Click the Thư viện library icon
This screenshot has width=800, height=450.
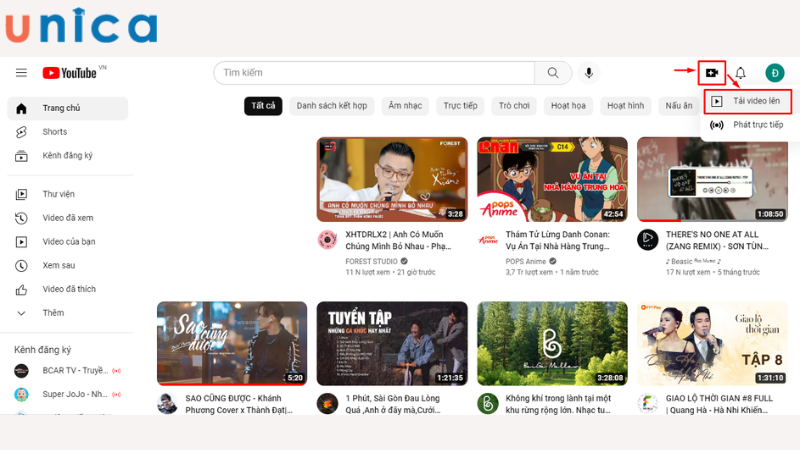pyautogui.click(x=21, y=194)
